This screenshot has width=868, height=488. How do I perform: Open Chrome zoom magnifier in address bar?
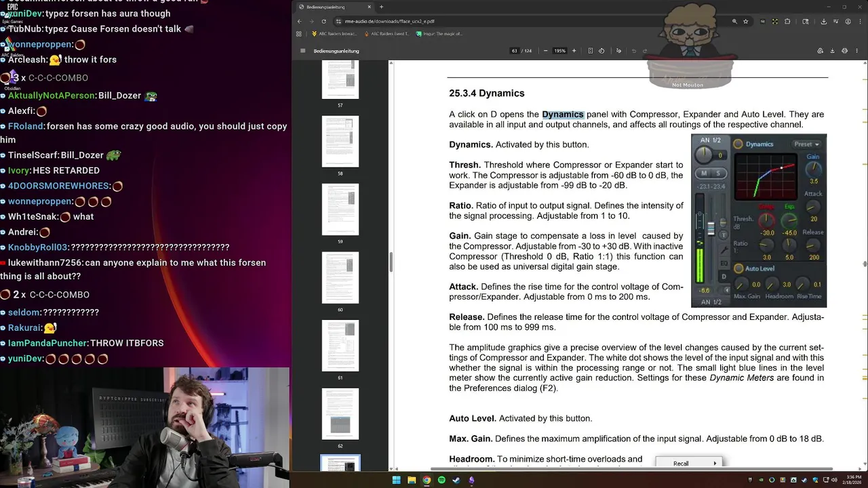[734, 22]
